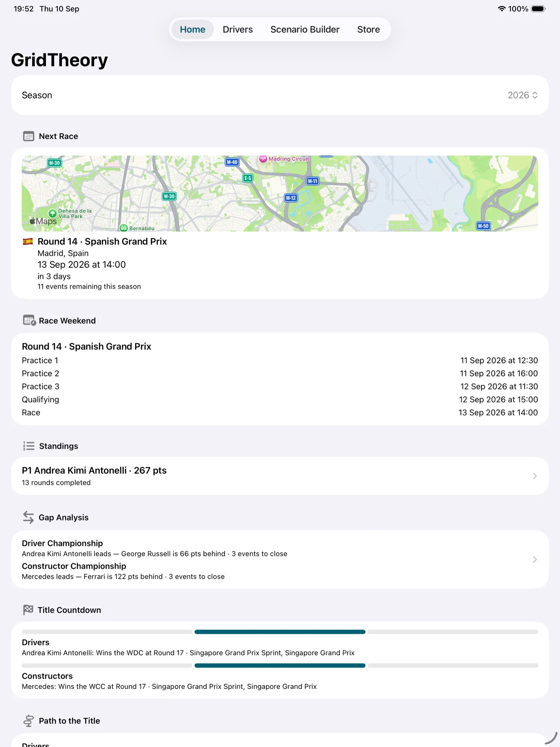Viewport: 560px width, 747px height.
Task: Tap the Race session row
Action: pos(280,412)
